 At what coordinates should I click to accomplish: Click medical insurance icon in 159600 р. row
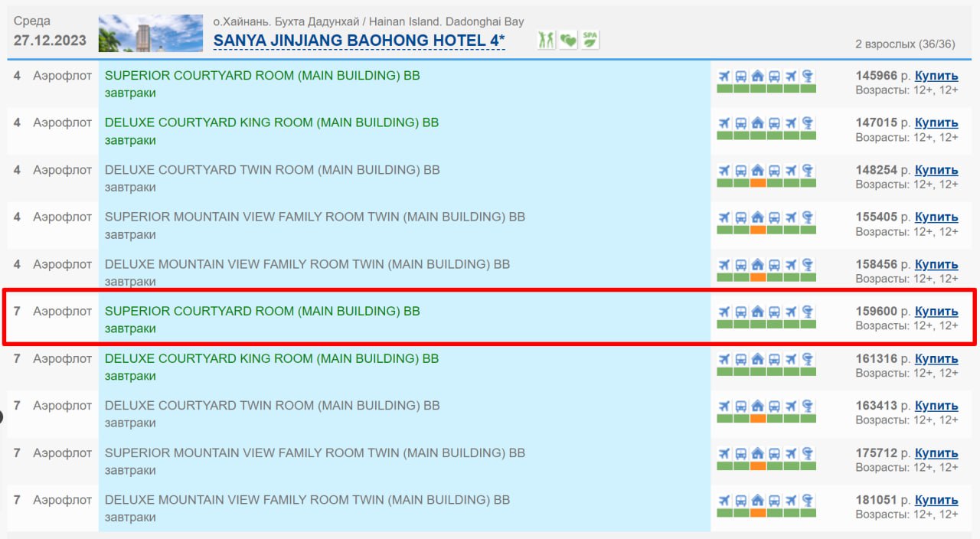808,312
